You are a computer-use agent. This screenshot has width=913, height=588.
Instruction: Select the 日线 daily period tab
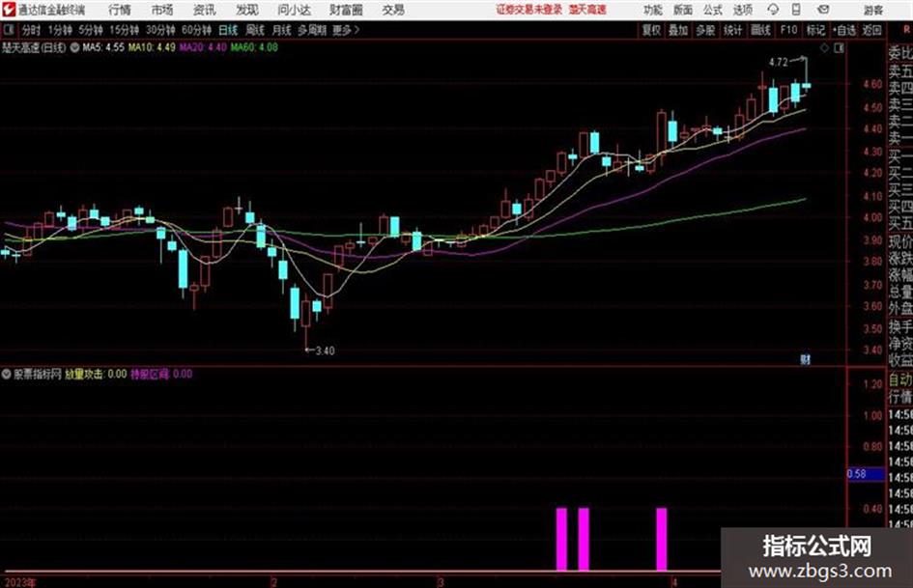[228, 30]
